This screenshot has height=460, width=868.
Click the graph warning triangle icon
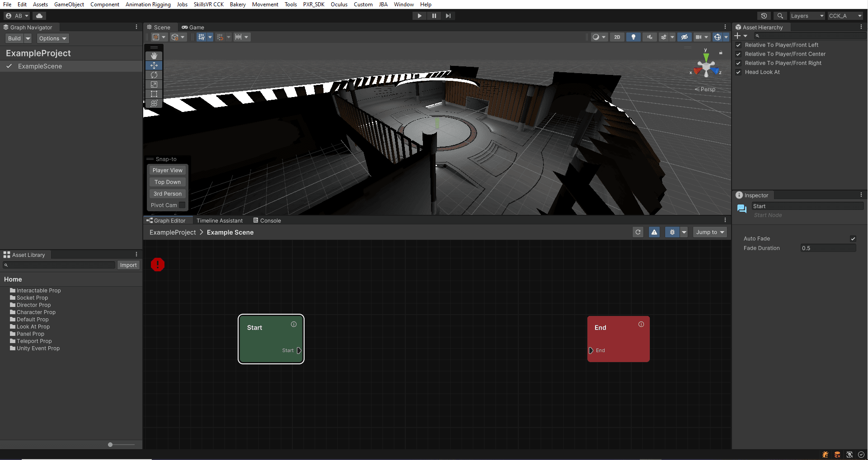coord(654,232)
